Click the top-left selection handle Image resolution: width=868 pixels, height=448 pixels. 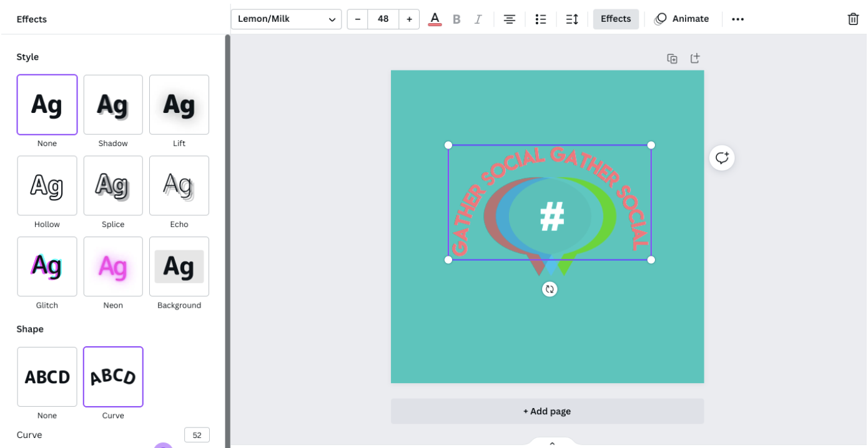click(448, 145)
